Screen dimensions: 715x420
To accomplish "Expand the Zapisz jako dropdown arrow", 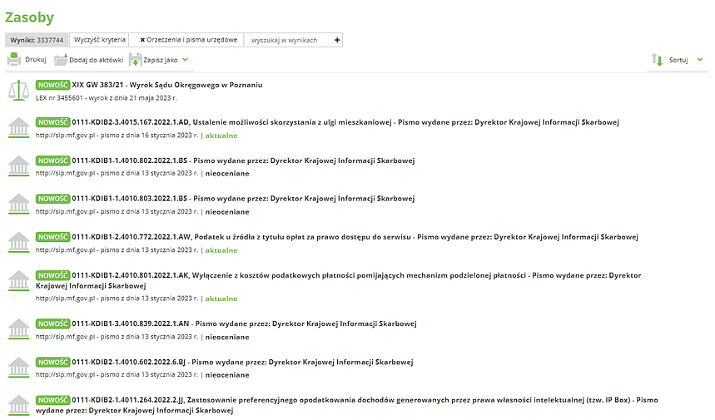I will [184, 60].
